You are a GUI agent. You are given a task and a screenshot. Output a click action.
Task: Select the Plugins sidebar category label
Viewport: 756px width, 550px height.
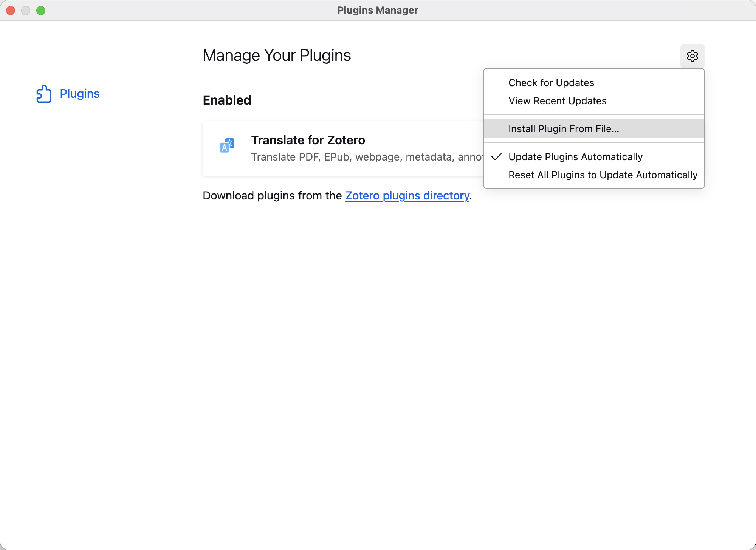tap(80, 94)
